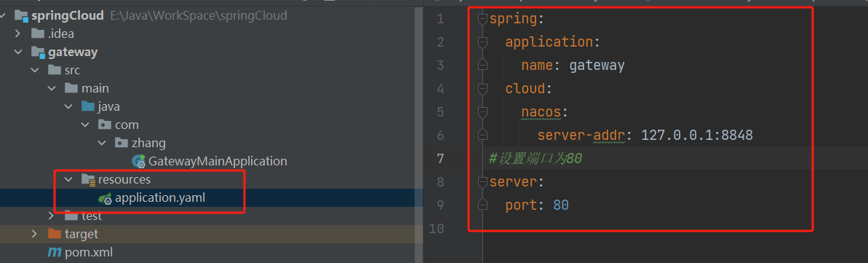Click the resources folder icon
This screenshot has height=263, width=868.
[x=88, y=179]
